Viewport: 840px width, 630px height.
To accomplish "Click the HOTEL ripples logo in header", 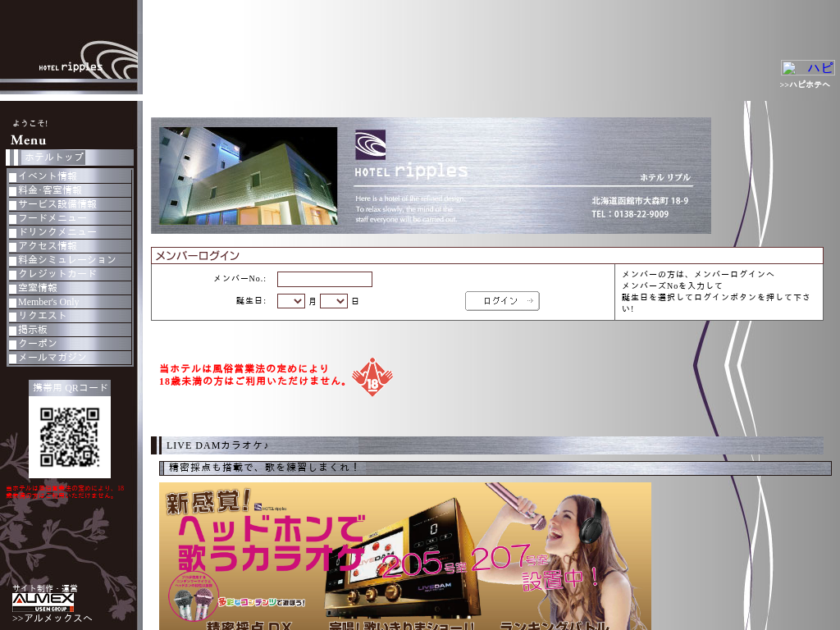I will [x=87, y=60].
